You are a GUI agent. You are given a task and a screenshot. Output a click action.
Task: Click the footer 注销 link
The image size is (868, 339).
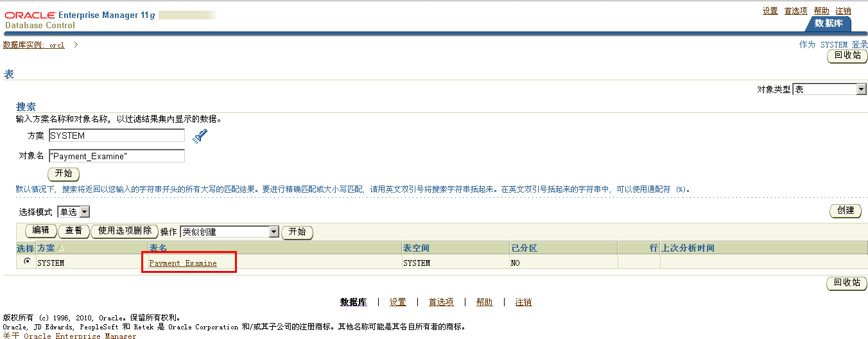(523, 302)
